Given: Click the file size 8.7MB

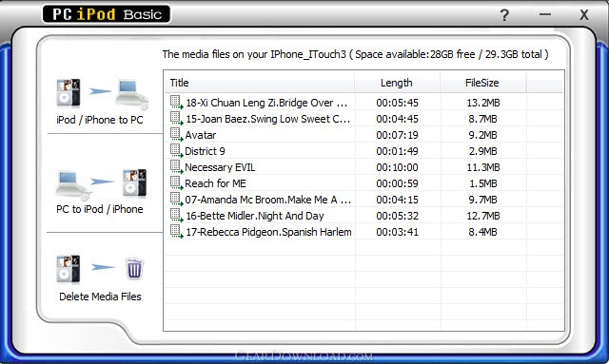Looking at the screenshot, I should pos(482,119).
